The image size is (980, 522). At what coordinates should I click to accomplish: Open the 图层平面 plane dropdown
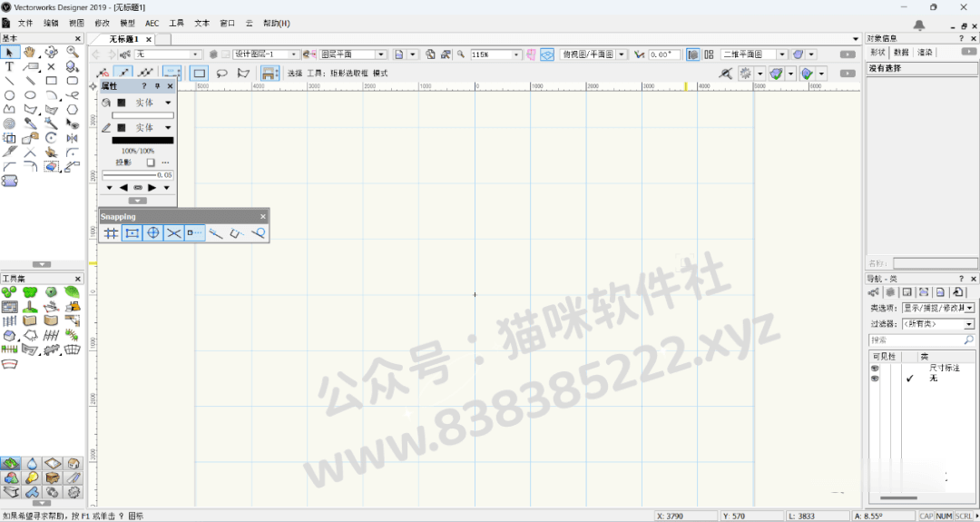coord(353,54)
